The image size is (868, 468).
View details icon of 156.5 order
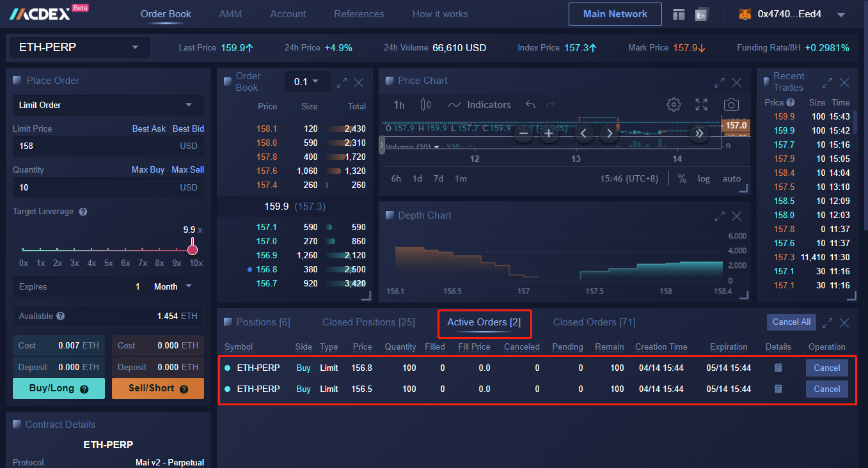(778, 389)
